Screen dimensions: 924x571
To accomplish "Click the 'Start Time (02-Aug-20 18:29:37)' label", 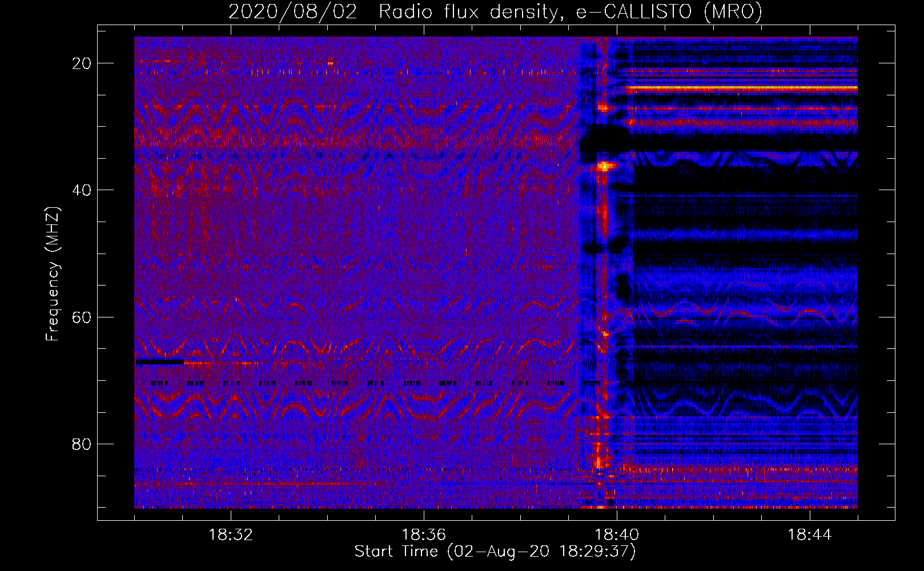I will [x=495, y=552].
